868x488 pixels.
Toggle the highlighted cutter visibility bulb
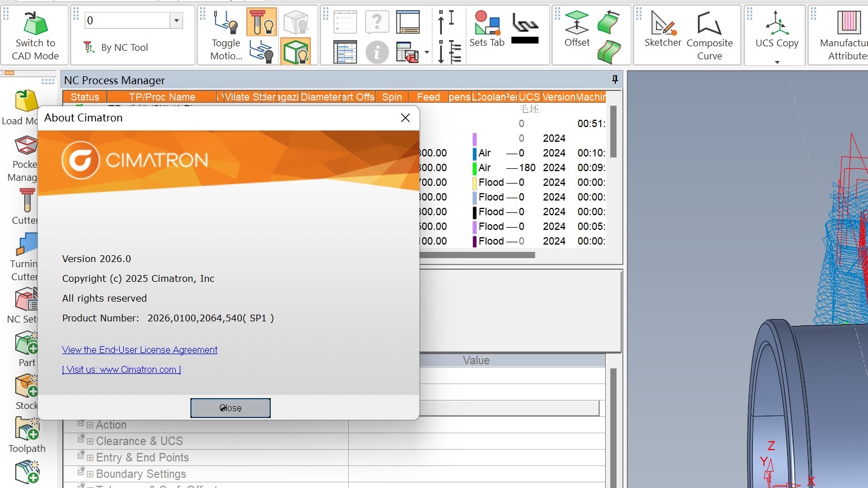tap(262, 23)
